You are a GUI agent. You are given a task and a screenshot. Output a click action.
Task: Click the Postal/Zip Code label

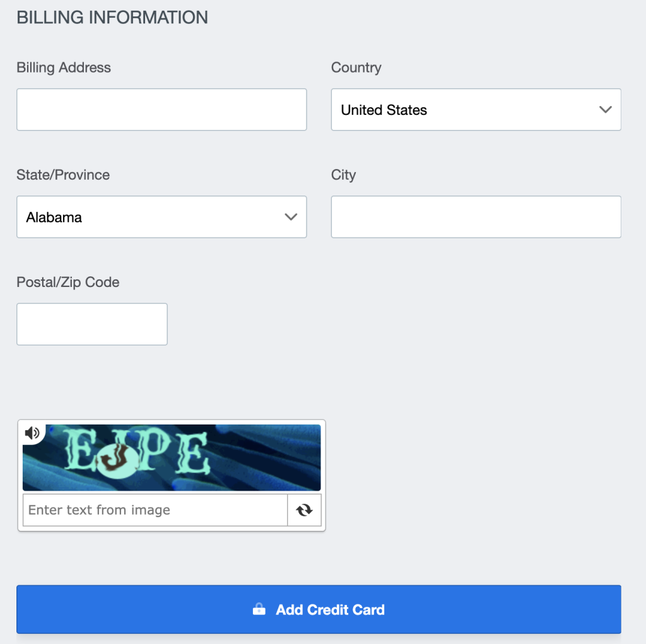[x=68, y=282]
